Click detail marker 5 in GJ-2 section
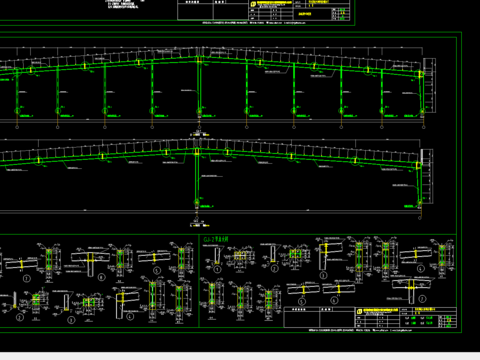Viewport: 480px width, 360px height. [302, 301]
